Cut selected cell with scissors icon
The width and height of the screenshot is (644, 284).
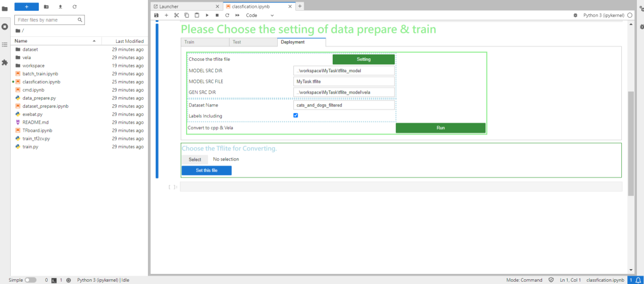[177, 15]
